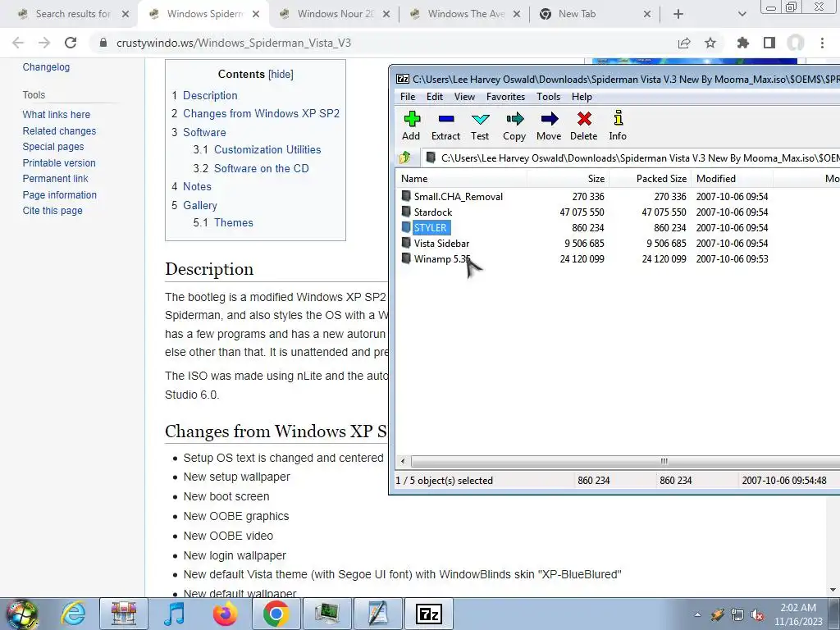Open a new Chrome tab
The height and width of the screenshot is (630, 840).
click(x=678, y=14)
